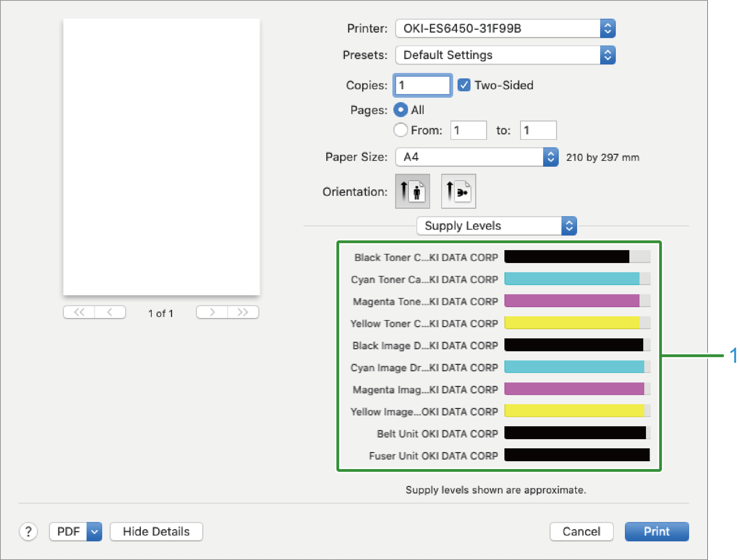This screenshot has height=560, width=740.
Task: Open PDF options arrow menu
Action: coord(94,531)
